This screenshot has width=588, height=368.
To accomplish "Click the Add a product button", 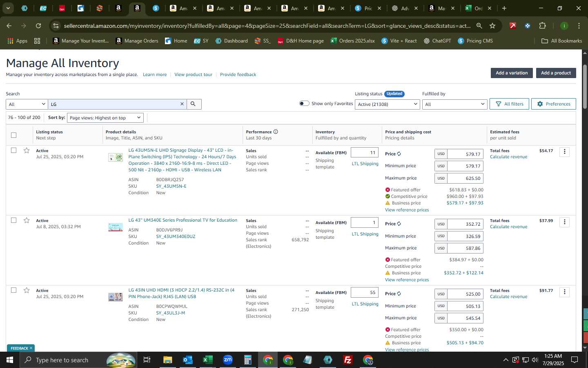I will [x=556, y=73].
